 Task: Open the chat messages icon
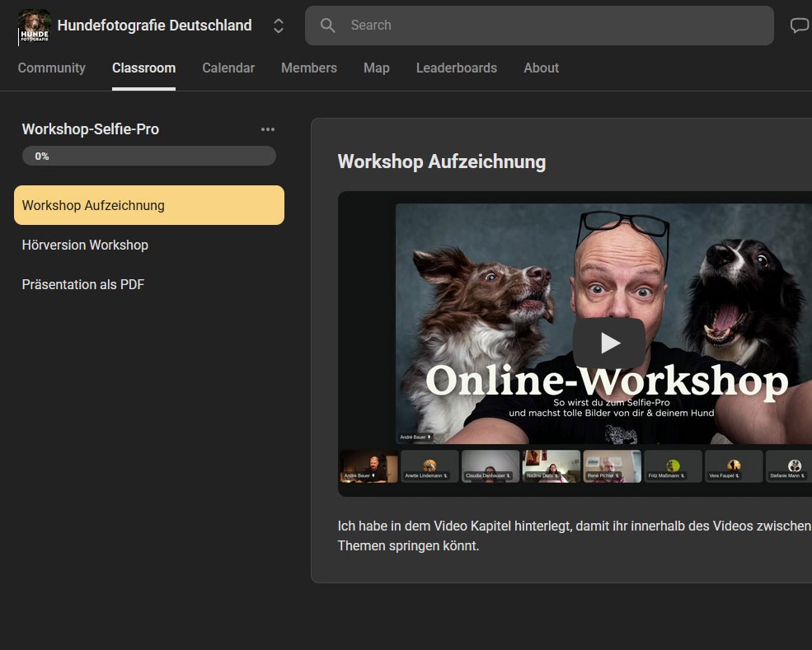(799, 26)
